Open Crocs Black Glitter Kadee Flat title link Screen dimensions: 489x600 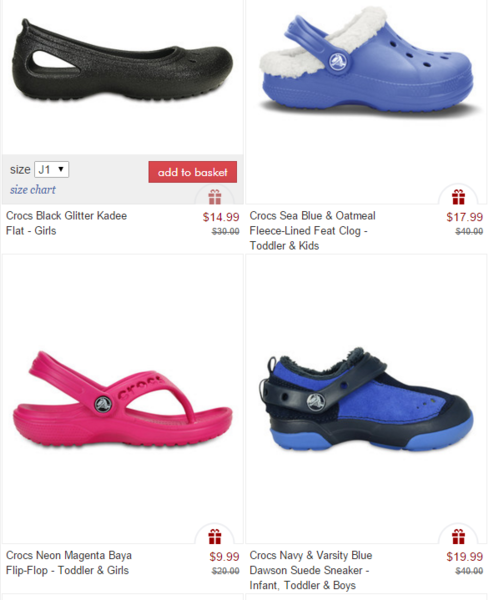pos(66,223)
